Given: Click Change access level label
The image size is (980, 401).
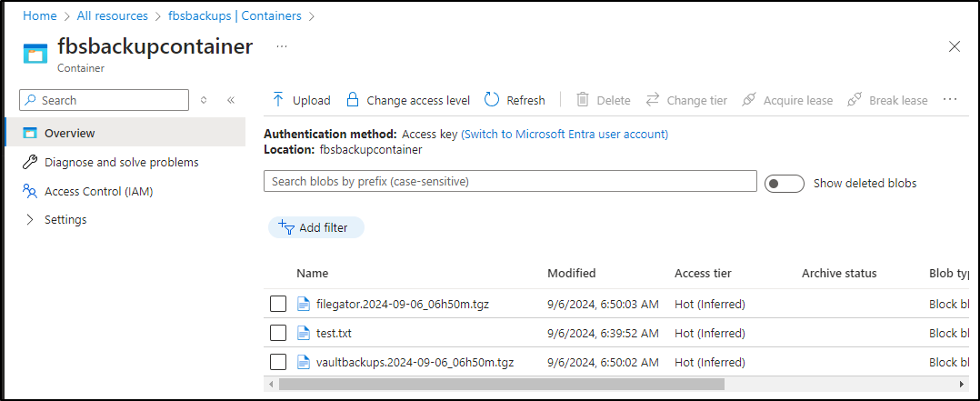Looking at the screenshot, I should pos(418,100).
